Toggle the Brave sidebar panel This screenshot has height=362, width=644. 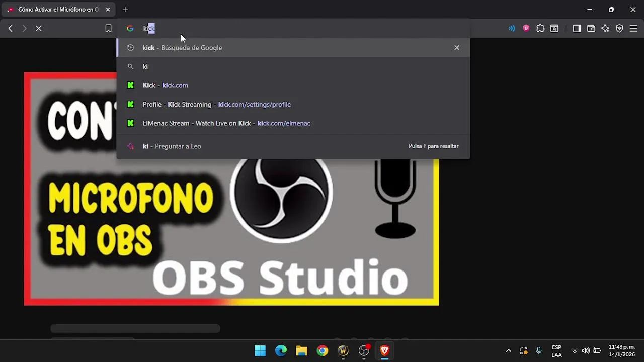[577, 29]
